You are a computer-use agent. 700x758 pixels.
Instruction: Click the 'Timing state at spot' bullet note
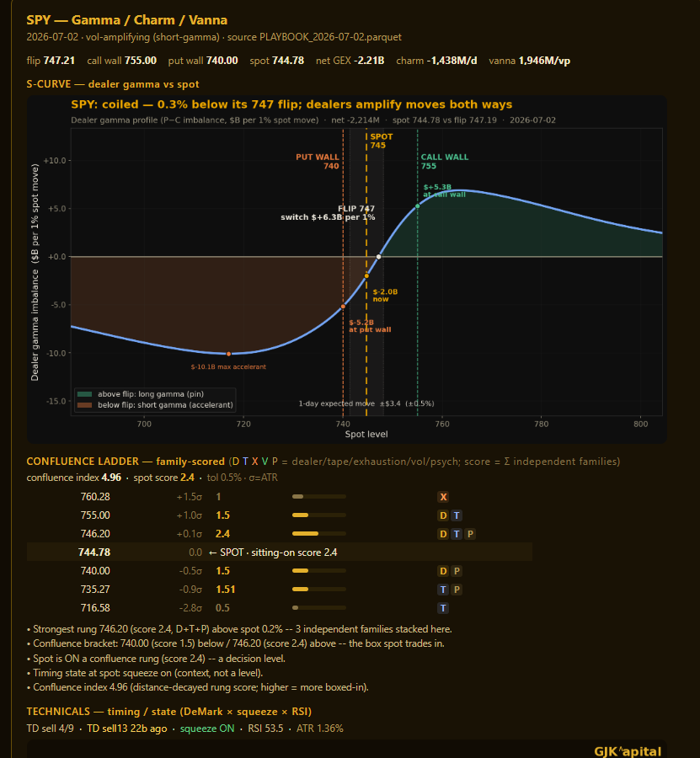pyautogui.click(x=145, y=673)
